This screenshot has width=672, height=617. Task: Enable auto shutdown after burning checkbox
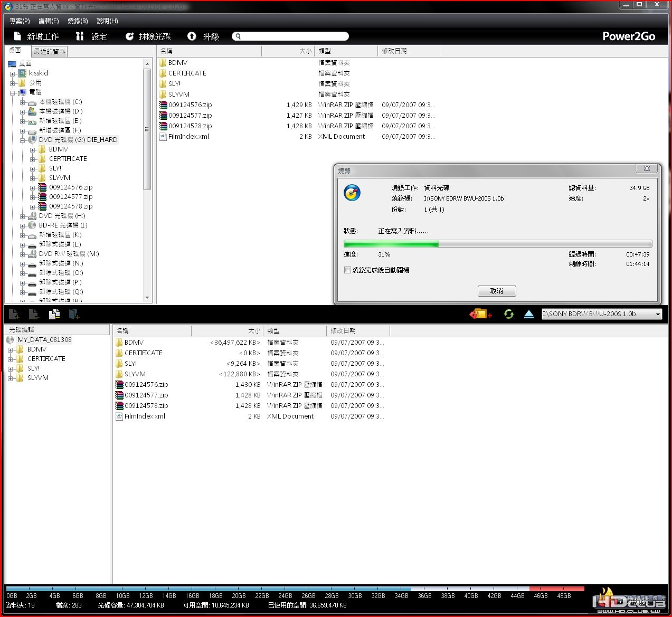pyautogui.click(x=347, y=270)
